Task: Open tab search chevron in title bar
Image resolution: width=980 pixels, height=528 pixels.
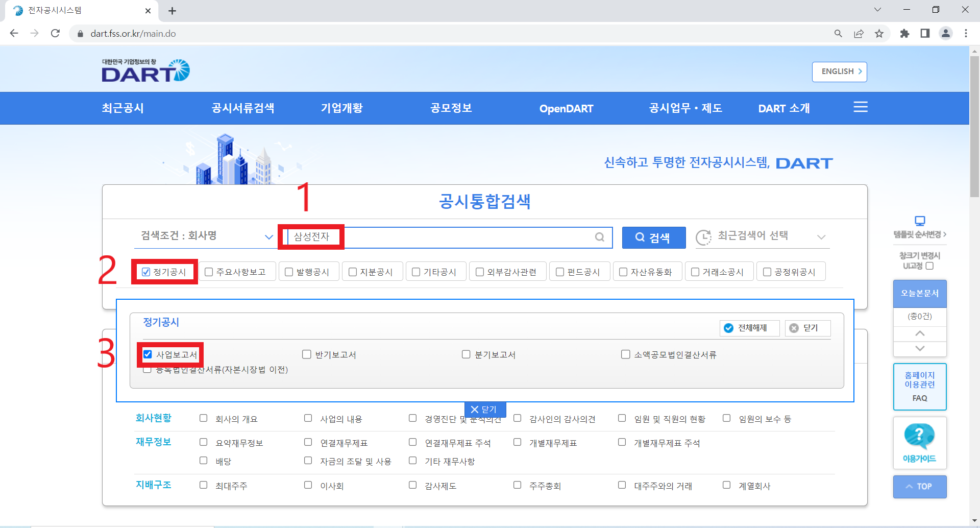Action: pyautogui.click(x=877, y=10)
